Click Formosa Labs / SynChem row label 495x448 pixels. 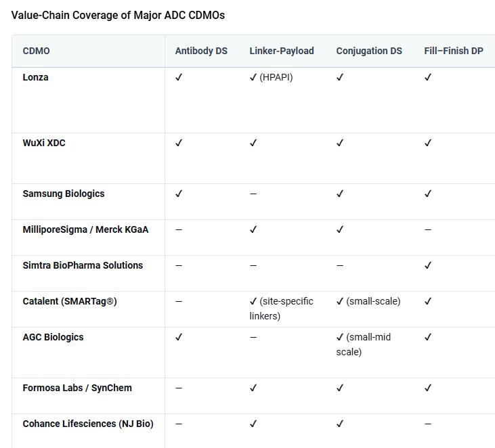77,388
